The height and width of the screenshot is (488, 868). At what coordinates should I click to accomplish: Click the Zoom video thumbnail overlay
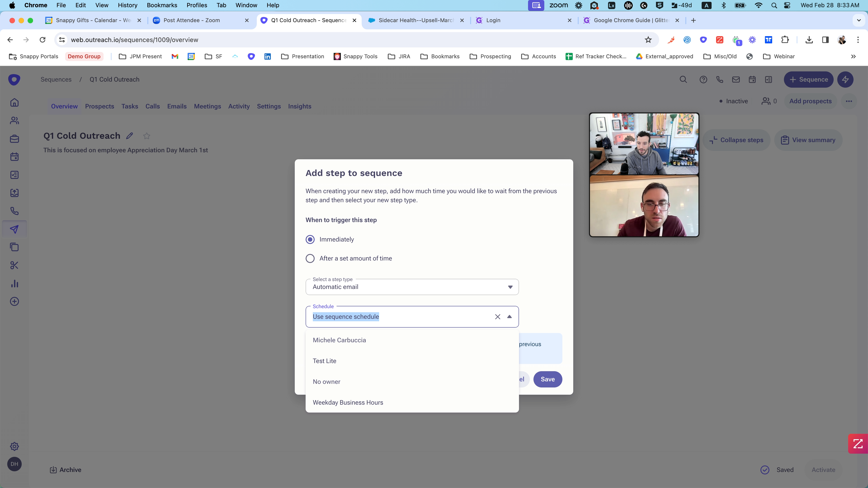point(644,175)
